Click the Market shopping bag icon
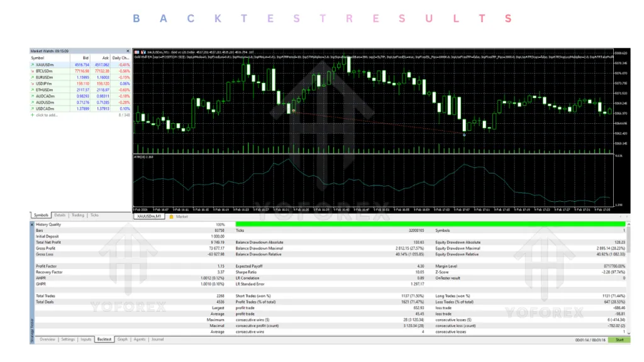The width and height of the screenshot is (644, 362). click(x=171, y=217)
